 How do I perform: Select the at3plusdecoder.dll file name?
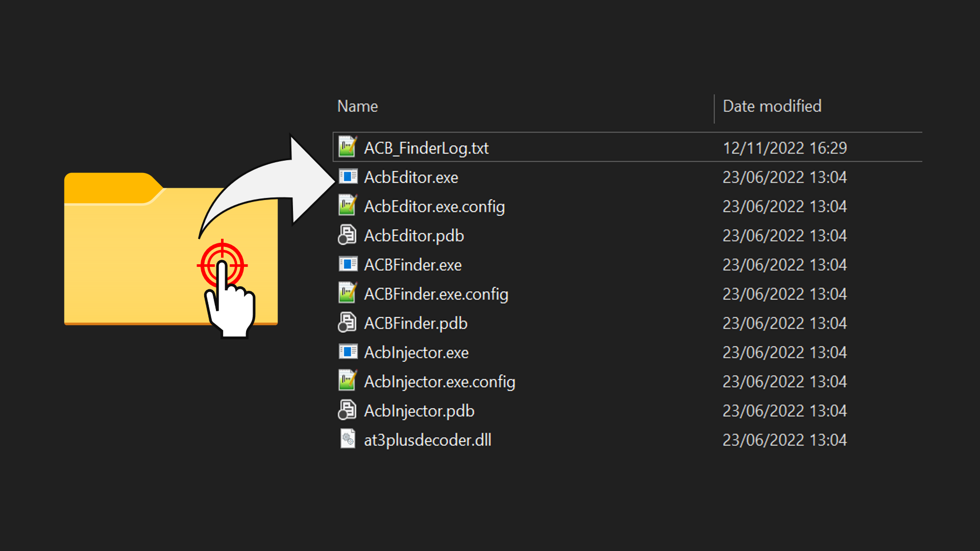coord(427,440)
